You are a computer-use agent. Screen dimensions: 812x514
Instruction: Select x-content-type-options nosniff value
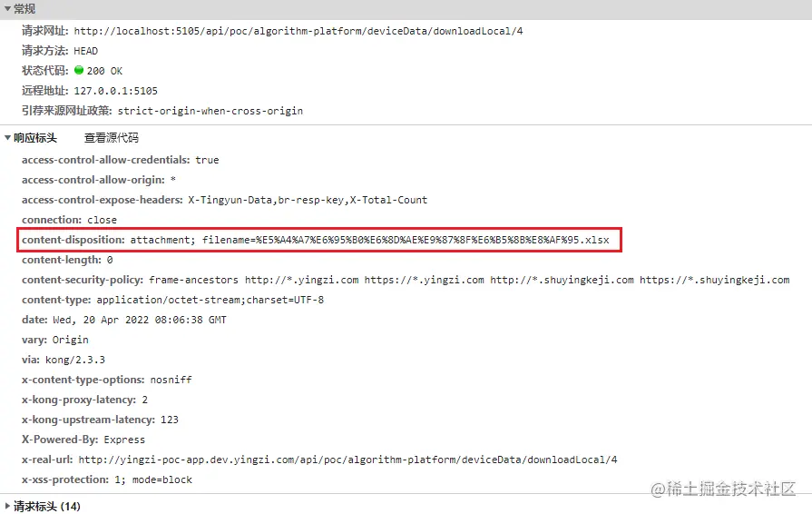click(171, 380)
